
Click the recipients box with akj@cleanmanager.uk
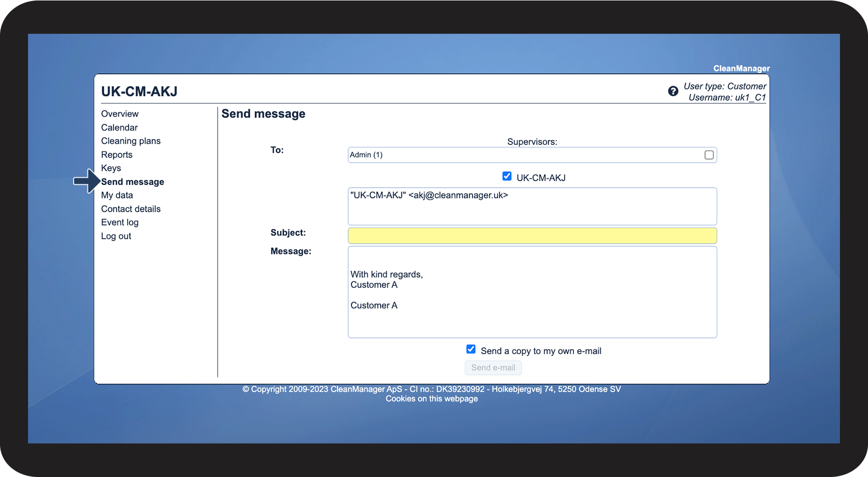[532, 206]
